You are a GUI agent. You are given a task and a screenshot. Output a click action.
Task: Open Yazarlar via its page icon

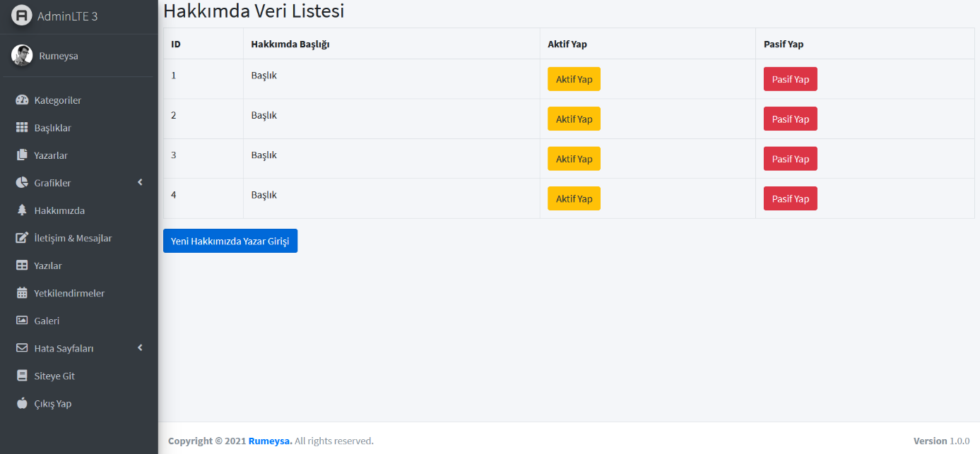22,155
